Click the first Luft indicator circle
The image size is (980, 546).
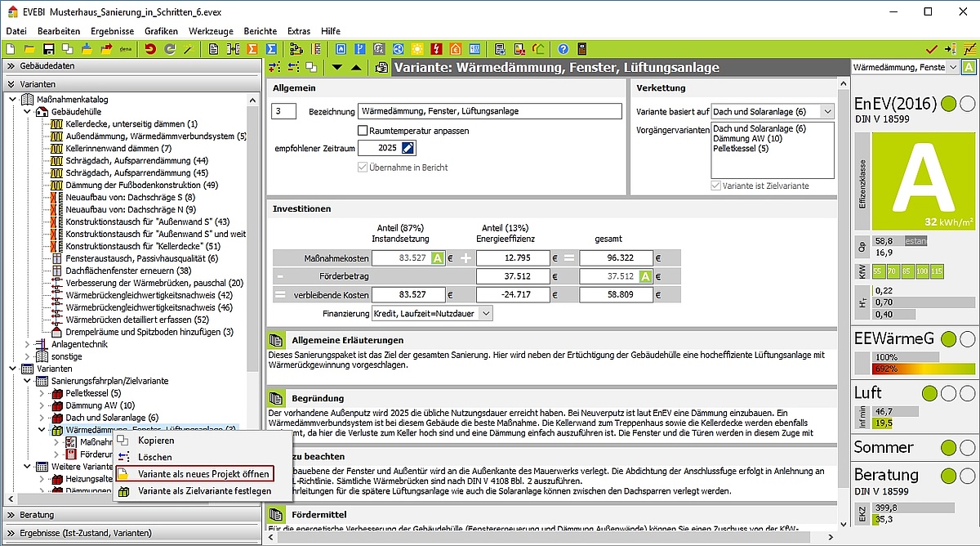929,393
